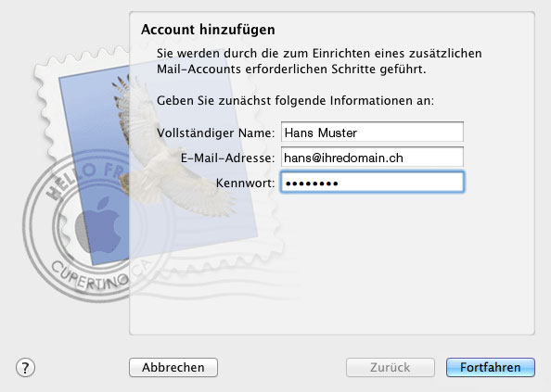Click the Abbrechen button
The height and width of the screenshot is (392, 551).
coord(173,367)
